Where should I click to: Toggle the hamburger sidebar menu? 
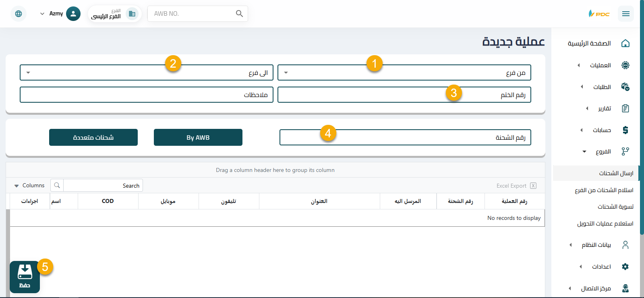[625, 14]
